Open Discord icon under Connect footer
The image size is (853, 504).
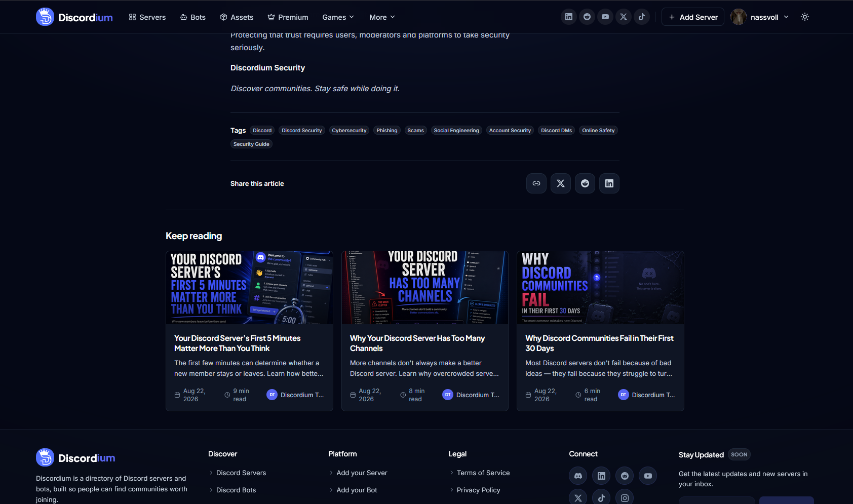pos(578,476)
